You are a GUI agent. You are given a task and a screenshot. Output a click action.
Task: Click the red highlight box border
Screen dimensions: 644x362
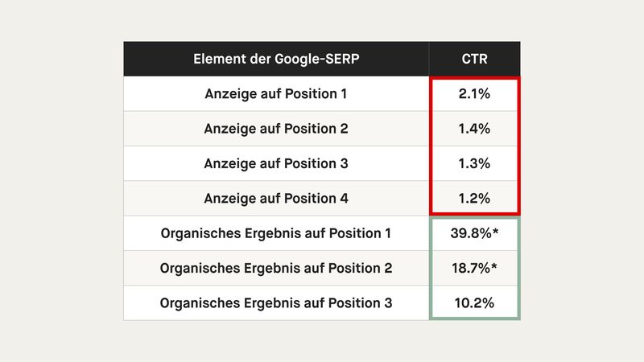431,145
